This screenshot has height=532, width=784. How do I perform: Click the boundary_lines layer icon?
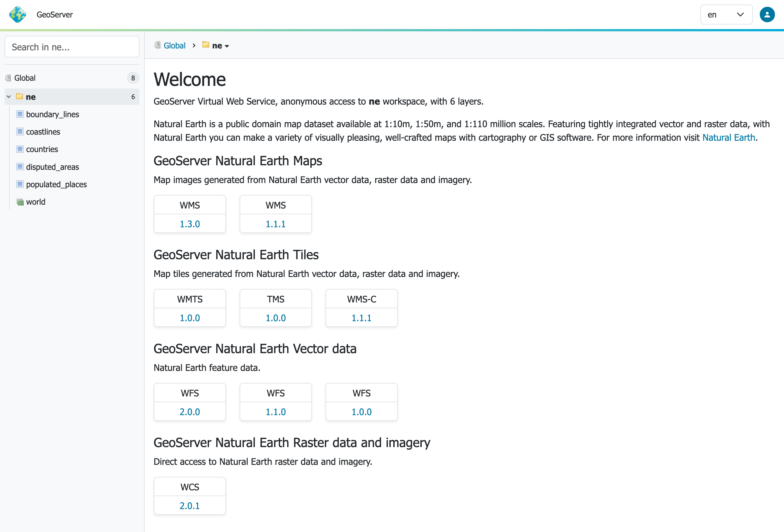click(20, 114)
